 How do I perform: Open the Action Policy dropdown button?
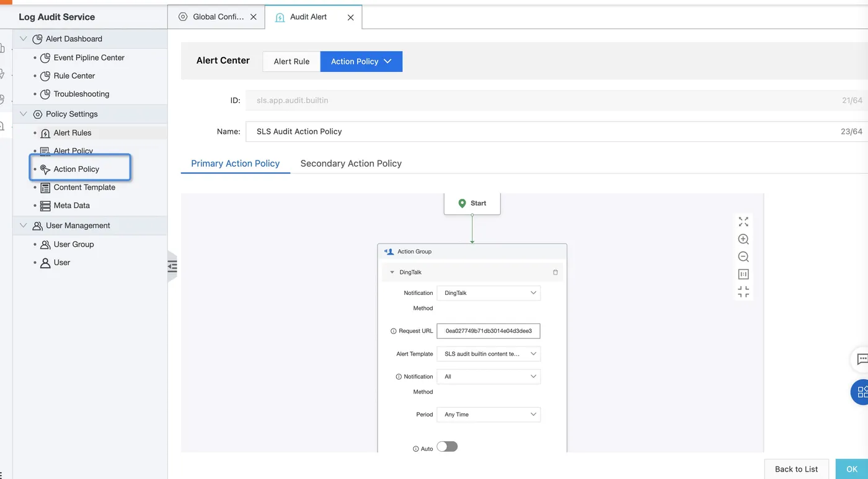tap(361, 61)
